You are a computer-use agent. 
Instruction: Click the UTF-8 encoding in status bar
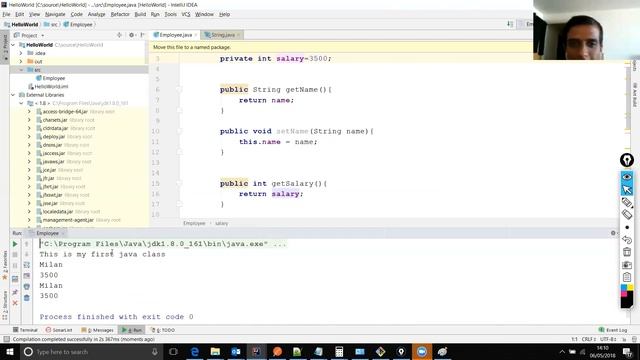tap(608, 339)
